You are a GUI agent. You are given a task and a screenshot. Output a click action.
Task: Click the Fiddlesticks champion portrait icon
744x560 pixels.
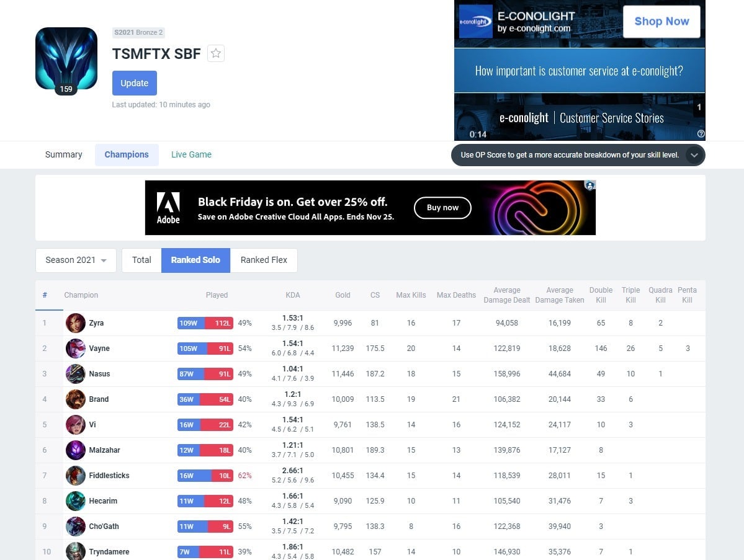click(x=76, y=476)
